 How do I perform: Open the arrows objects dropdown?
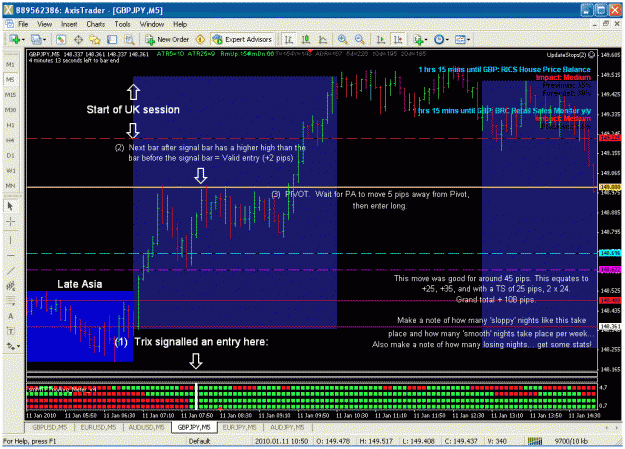tap(12, 346)
